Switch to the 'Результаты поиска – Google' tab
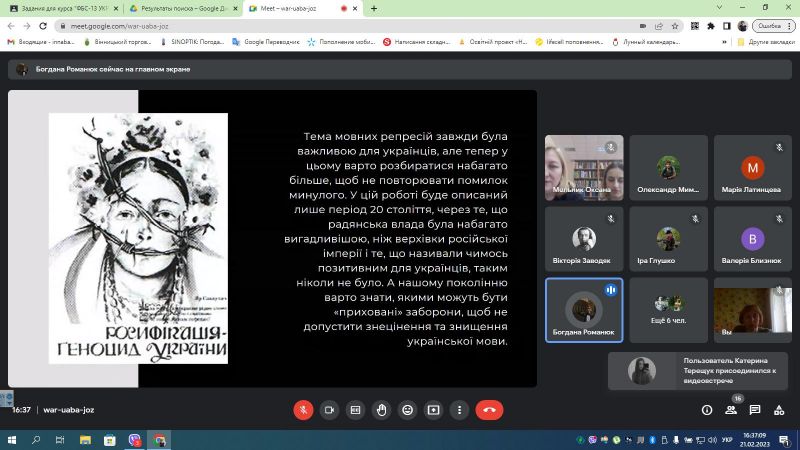This screenshot has width=800, height=450. click(183, 8)
